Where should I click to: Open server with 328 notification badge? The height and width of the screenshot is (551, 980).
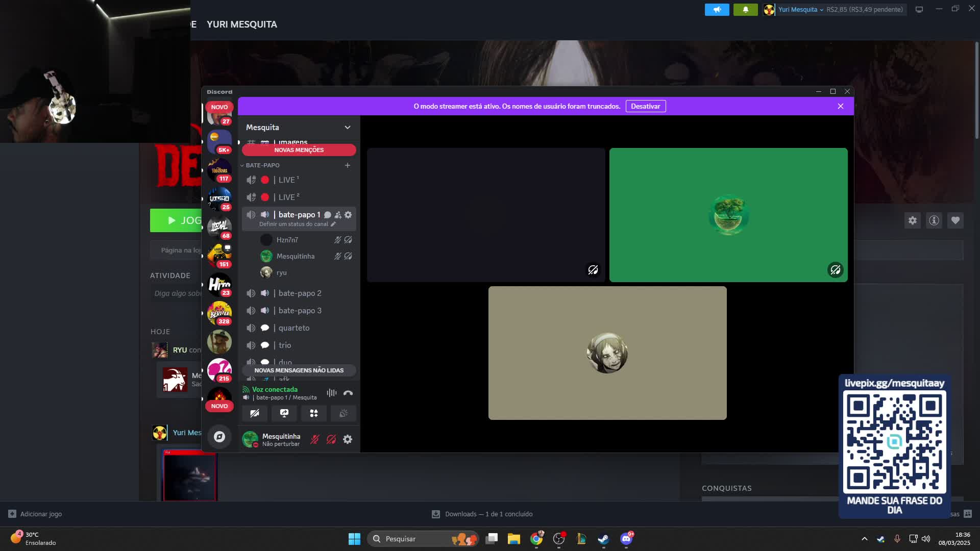tap(219, 313)
